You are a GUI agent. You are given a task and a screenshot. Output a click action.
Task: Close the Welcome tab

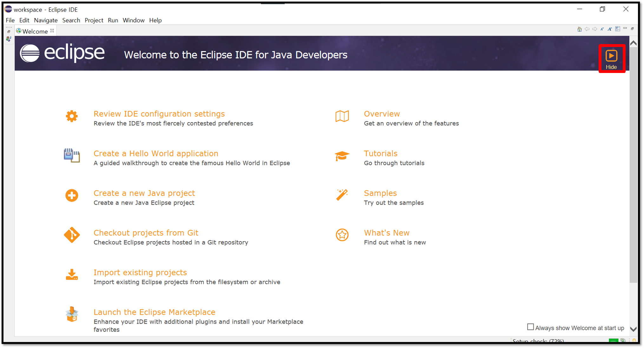point(52,30)
